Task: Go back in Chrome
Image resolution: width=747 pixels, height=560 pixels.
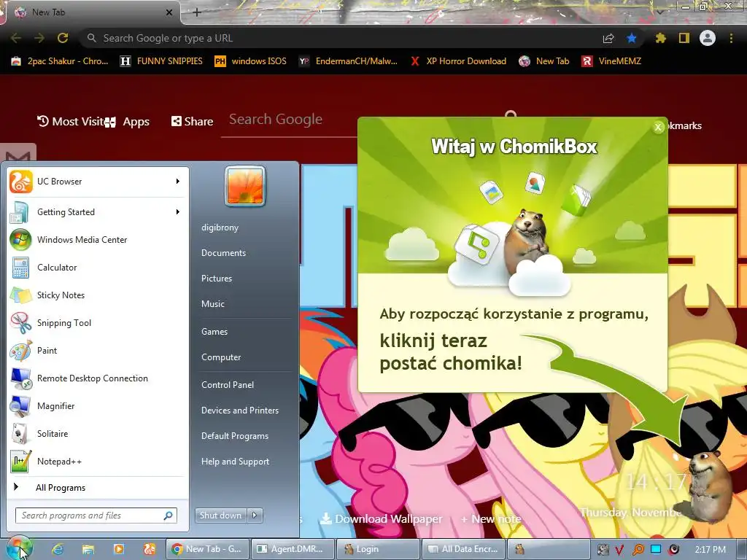Action: [16, 38]
